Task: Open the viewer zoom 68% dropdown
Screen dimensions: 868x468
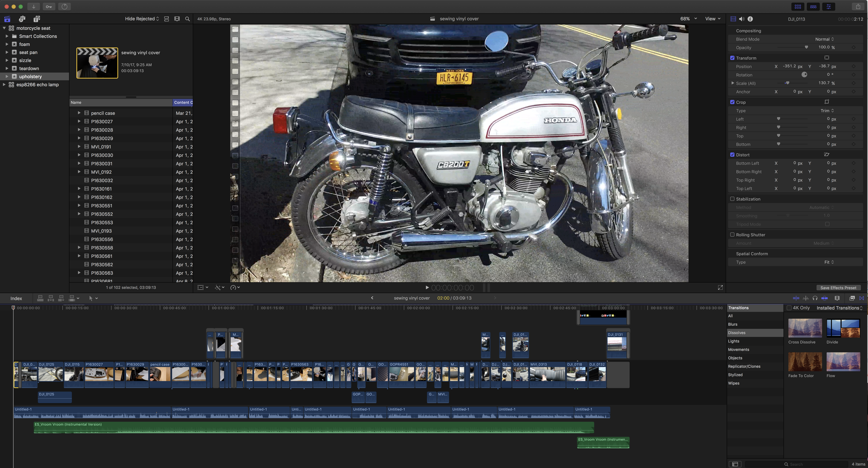Action: 688,19
